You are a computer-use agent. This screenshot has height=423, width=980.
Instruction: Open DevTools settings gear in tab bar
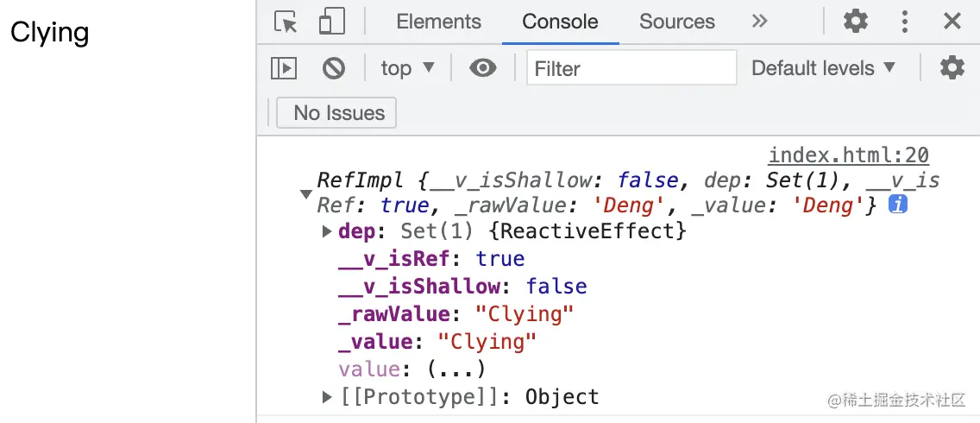855,21
